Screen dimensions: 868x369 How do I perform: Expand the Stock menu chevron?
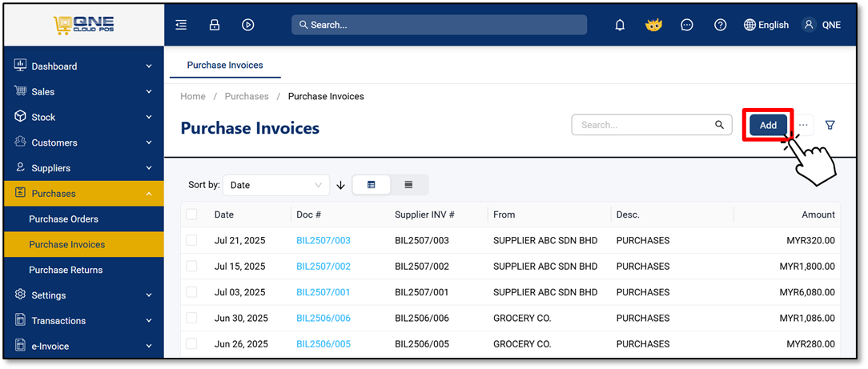click(149, 118)
